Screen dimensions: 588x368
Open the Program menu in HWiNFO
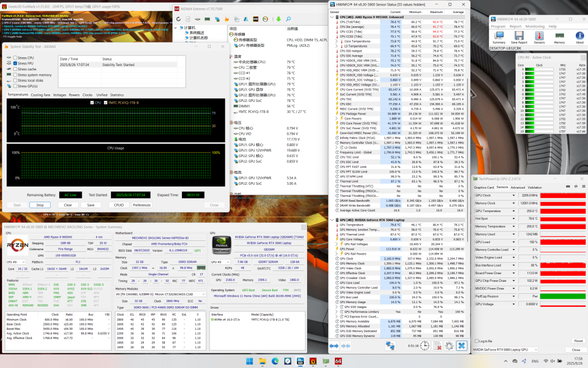(x=498, y=26)
